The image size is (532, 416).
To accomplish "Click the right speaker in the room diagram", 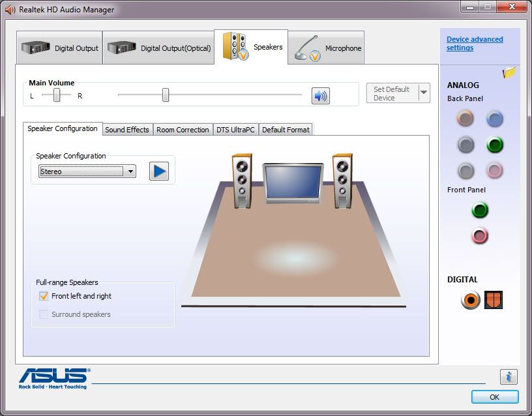I will click(x=342, y=181).
